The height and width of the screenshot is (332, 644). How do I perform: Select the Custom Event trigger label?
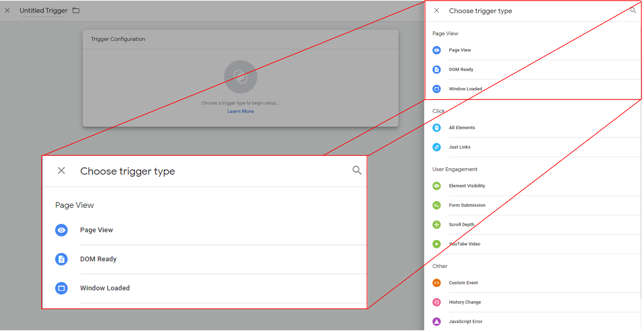click(x=463, y=283)
